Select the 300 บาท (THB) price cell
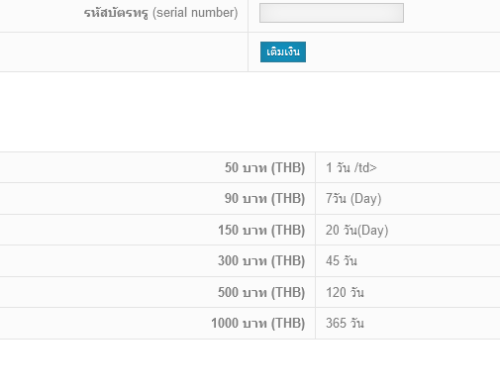 pyautogui.click(x=157, y=261)
